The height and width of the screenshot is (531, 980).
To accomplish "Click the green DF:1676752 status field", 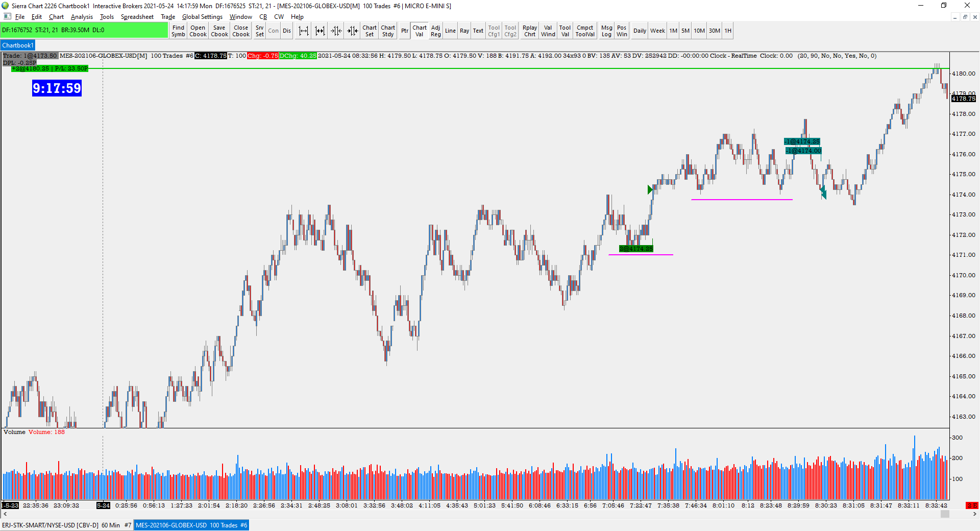I will click(x=84, y=30).
